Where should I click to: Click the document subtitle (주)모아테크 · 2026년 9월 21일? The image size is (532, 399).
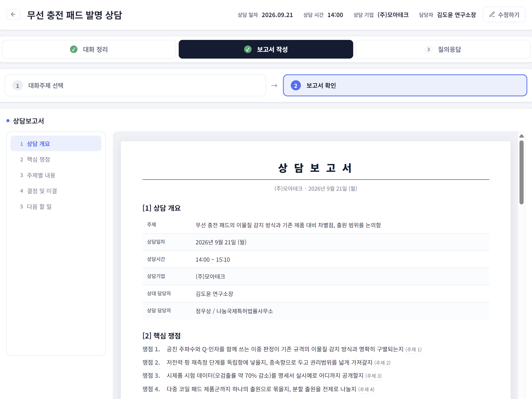click(x=316, y=189)
